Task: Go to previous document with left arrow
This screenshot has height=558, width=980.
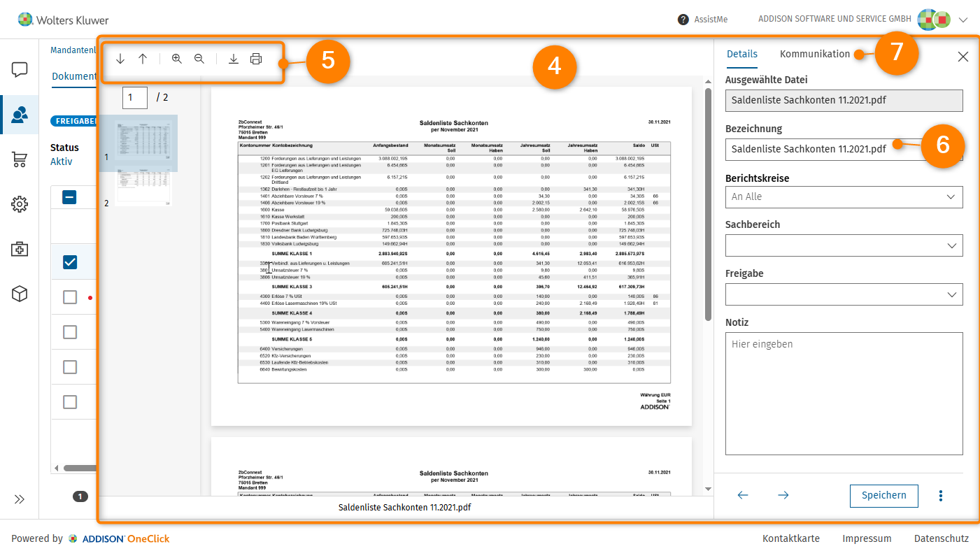Action: (743, 495)
